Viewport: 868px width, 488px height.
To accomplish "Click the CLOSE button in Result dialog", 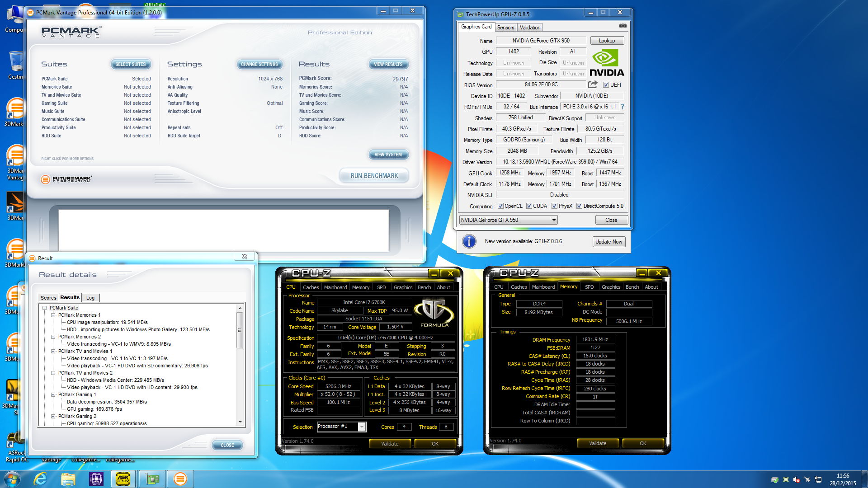I will pyautogui.click(x=227, y=445).
